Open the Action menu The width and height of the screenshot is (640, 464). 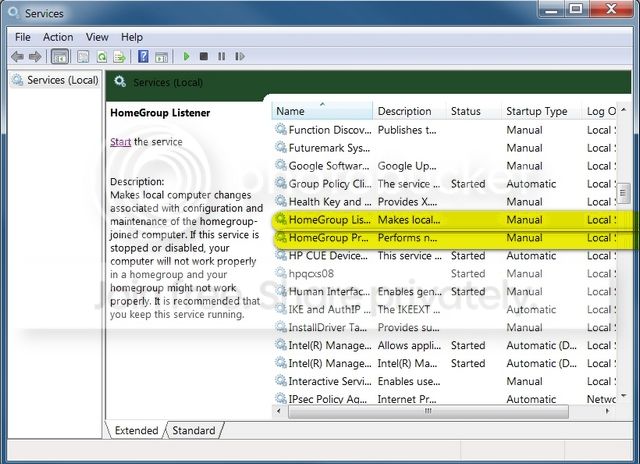pyautogui.click(x=58, y=37)
